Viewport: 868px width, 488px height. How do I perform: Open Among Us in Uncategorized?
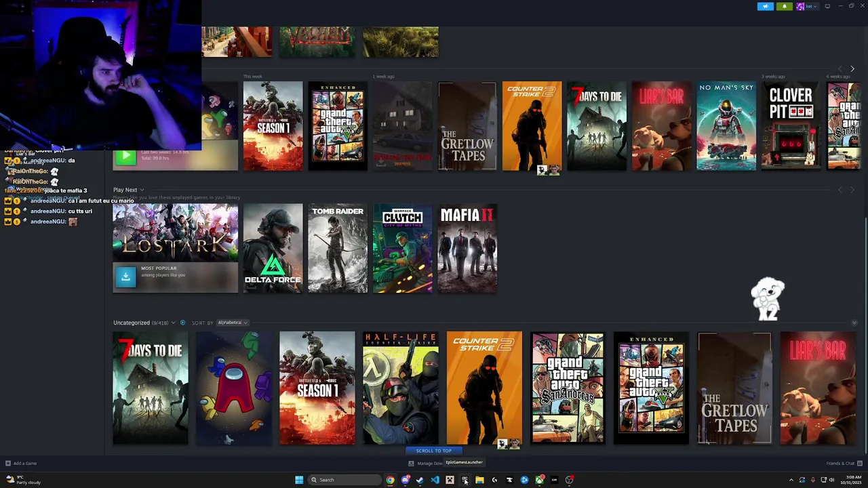[x=234, y=388]
